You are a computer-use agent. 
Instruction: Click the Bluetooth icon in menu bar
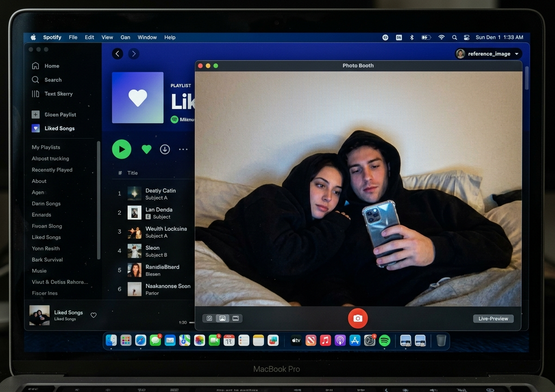pos(412,37)
